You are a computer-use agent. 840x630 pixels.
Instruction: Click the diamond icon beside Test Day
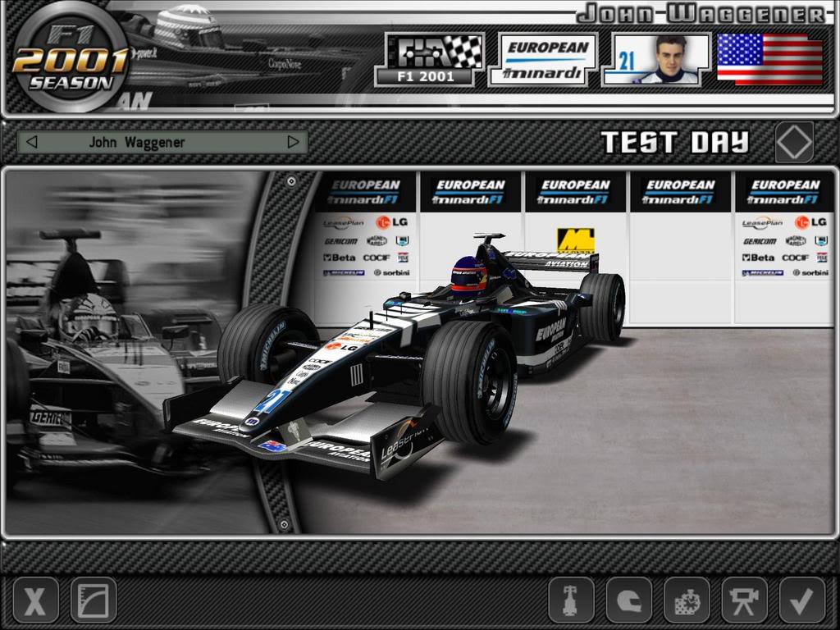794,143
